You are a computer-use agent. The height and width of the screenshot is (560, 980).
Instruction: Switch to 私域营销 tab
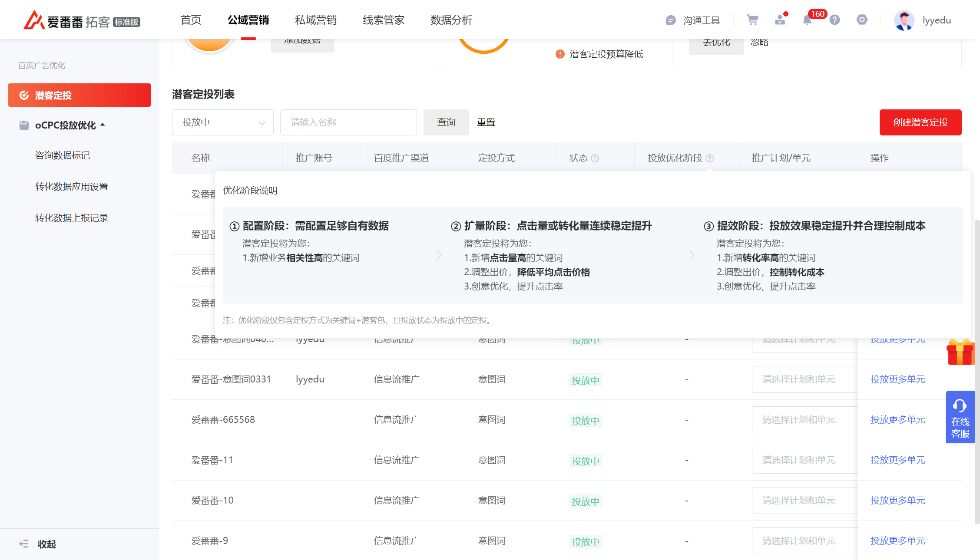[316, 20]
